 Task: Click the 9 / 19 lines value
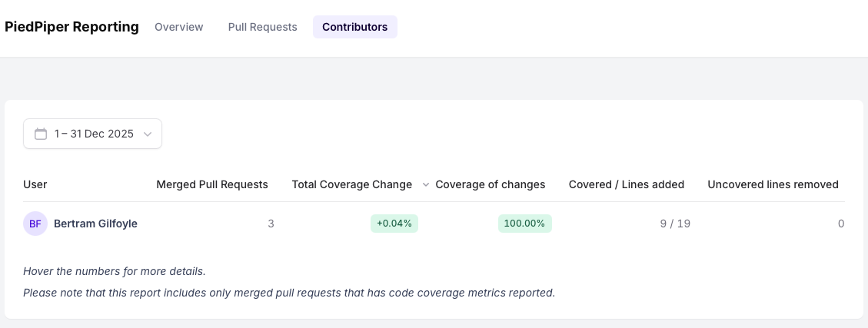click(674, 224)
